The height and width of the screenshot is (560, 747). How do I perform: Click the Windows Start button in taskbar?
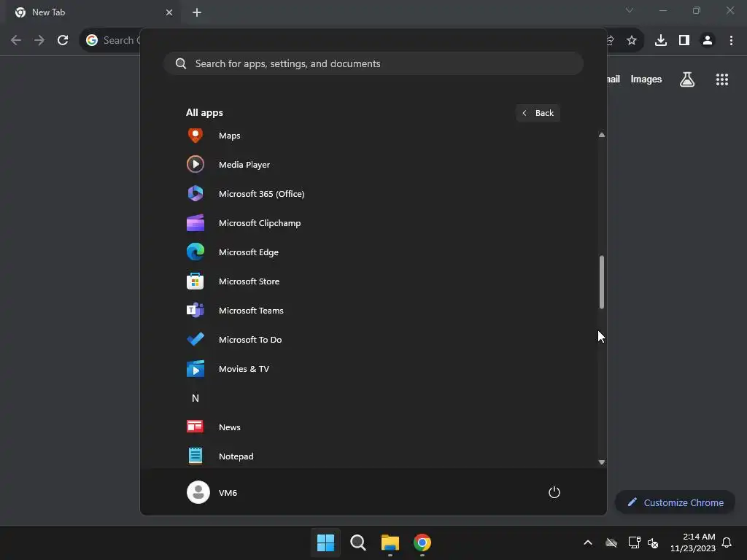pos(326,542)
